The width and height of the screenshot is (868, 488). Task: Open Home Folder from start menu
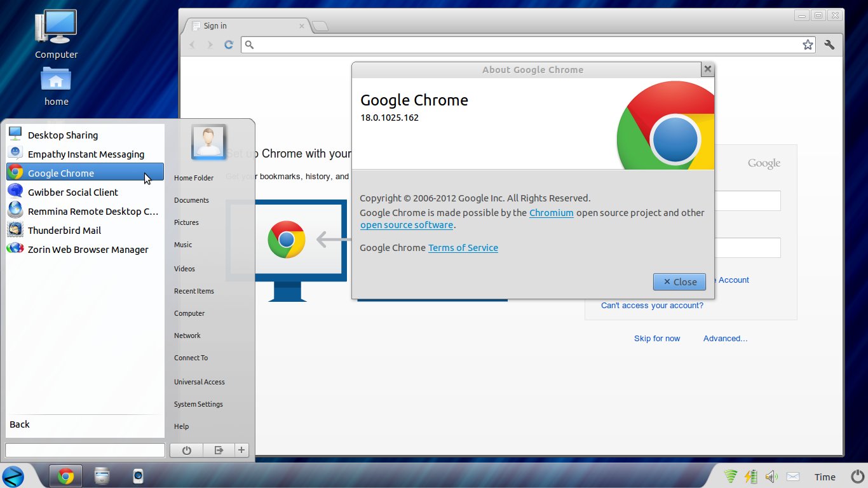click(x=194, y=178)
